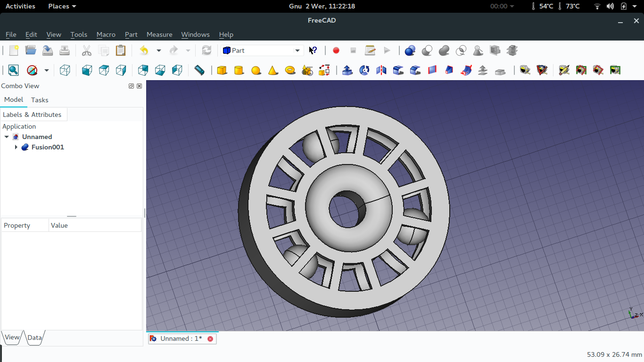Open the draw style dropdown arrow
Screen dimensions: 644x362
click(46, 70)
